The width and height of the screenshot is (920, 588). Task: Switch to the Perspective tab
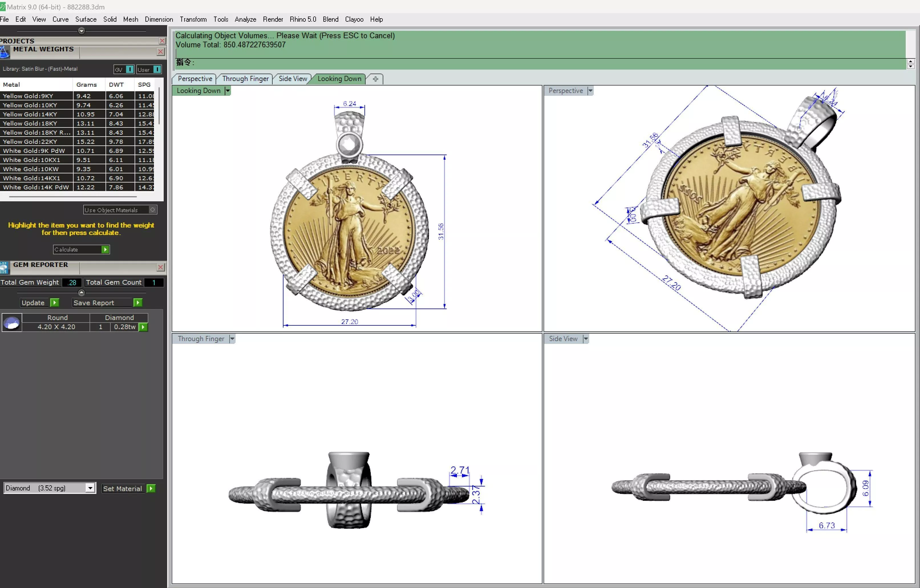click(x=195, y=79)
